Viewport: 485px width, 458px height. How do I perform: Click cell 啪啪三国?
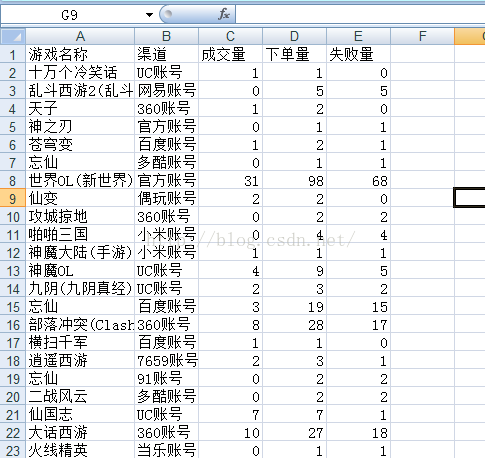(80, 234)
